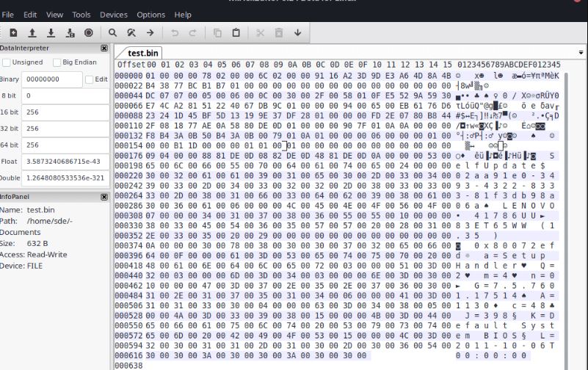Open the Help menu
Image resolution: width=588 pixels, height=370 pixels.
pos(183,15)
